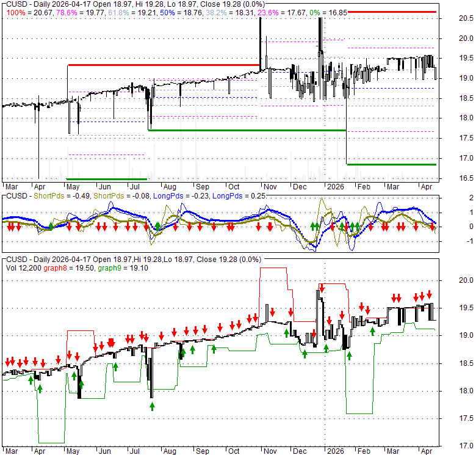This screenshot has height=455, width=476.
Task: Click the 'Vol 12,200' volume readout
Action: coord(24,268)
